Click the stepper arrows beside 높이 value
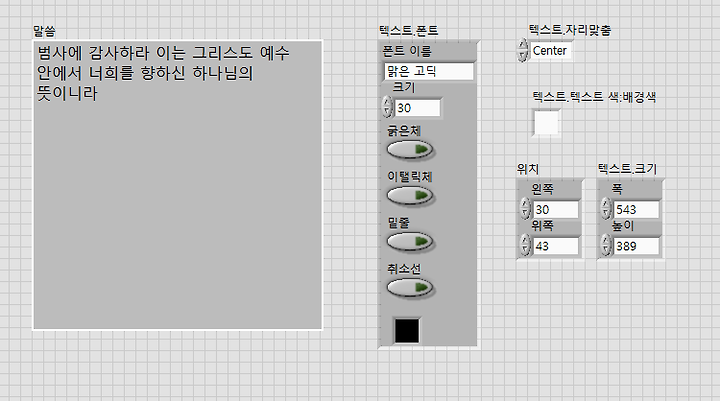 click(x=606, y=245)
